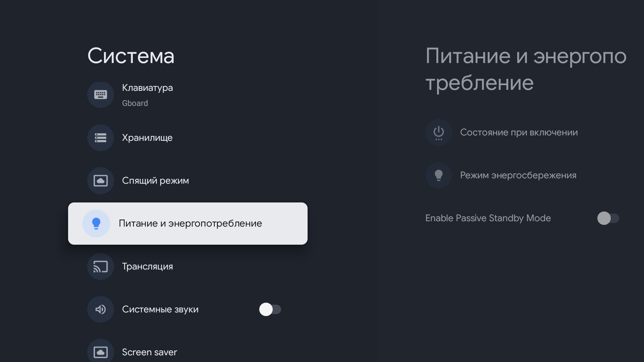644x362 pixels.
Task: Click the sleep mode icon beside Спящий режим
Action: coord(100,181)
